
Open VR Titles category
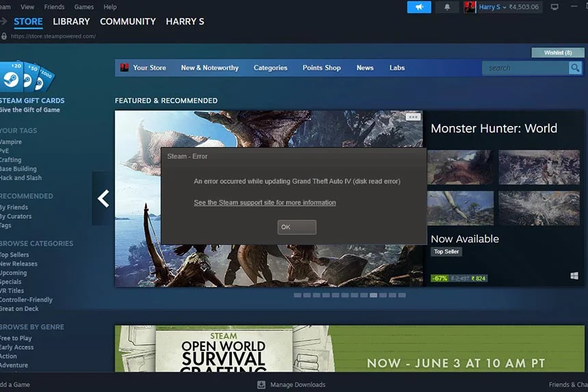point(12,291)
